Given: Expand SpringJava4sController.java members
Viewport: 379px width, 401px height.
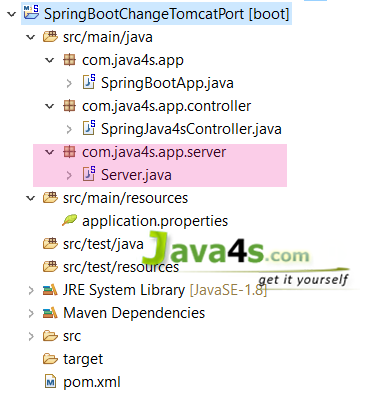Looking at the screenshot, I should pyautogui.click(x=69, y=129).
